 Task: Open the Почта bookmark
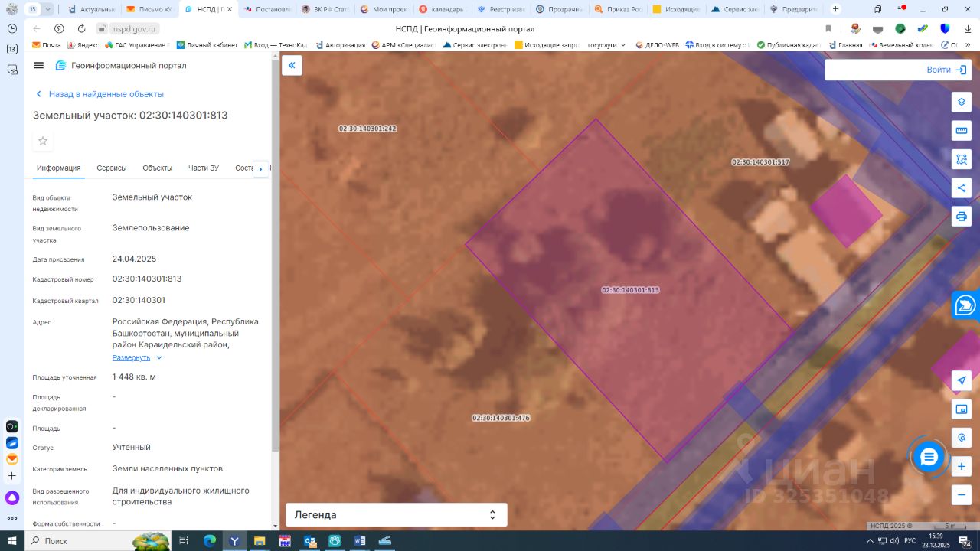click(46, 45)
